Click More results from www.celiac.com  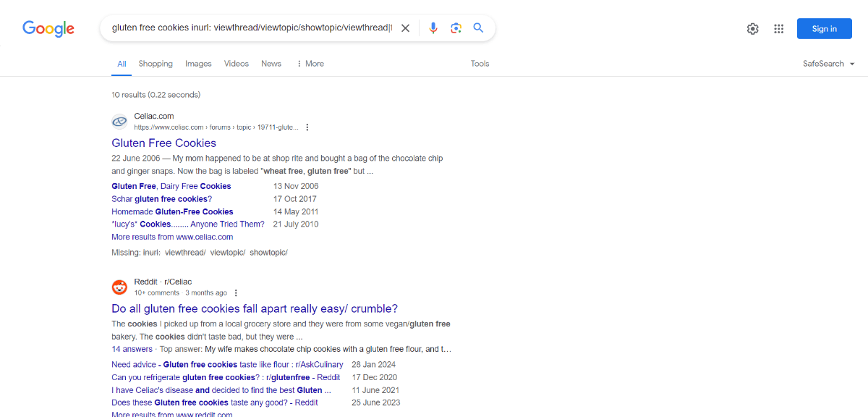click(x=172, y=237)
